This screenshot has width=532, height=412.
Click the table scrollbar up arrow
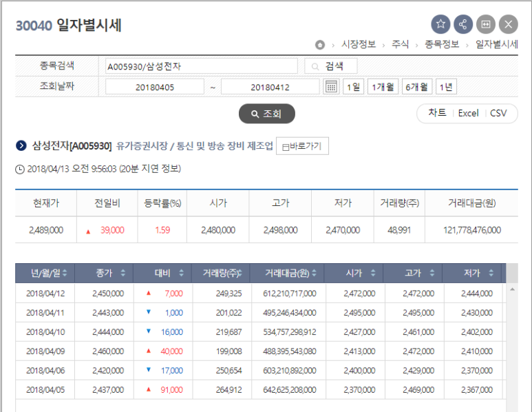(x=512, y=289)
